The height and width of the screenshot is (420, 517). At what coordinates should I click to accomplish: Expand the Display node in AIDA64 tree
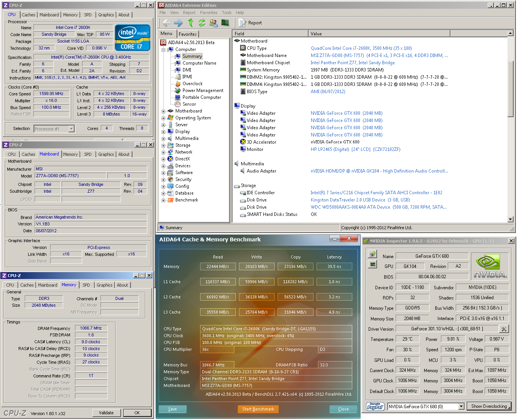(164, 132)
